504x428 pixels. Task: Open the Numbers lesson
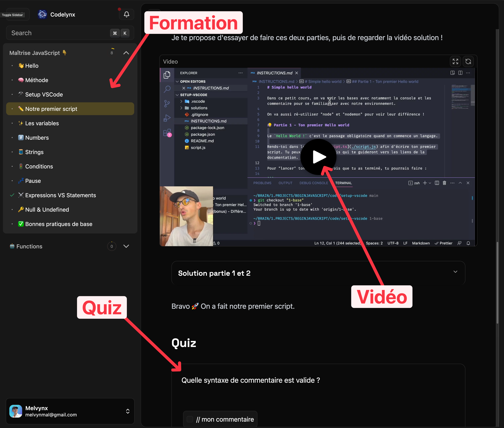coord(70,138)
